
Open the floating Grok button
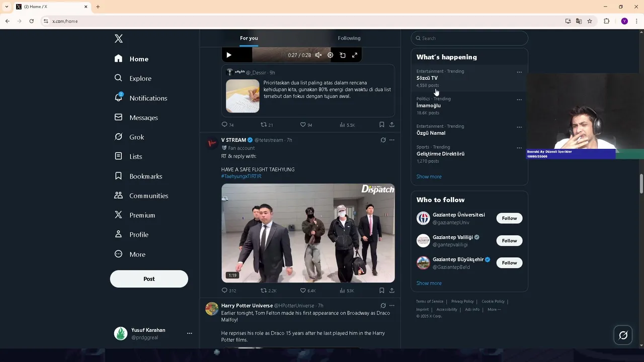[623, 335]
